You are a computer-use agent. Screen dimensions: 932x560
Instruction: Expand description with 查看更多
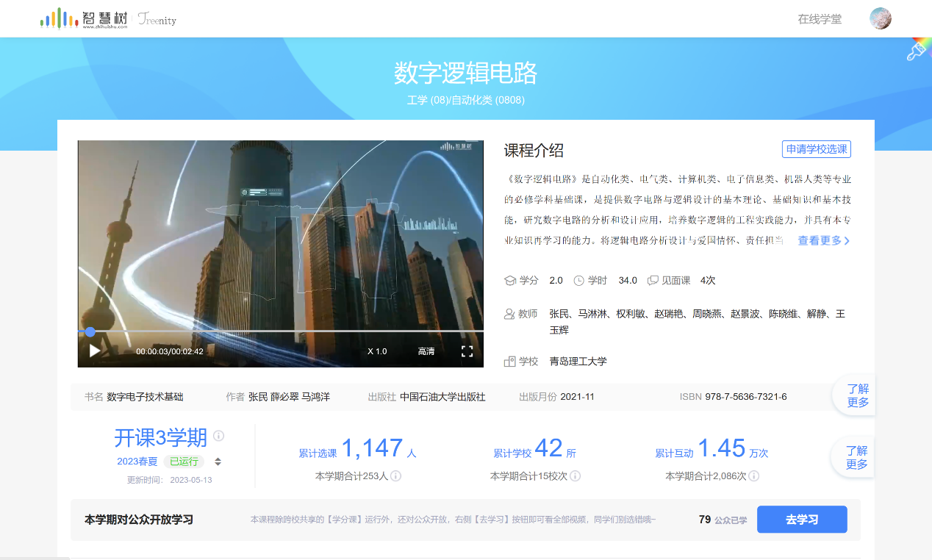823,240
